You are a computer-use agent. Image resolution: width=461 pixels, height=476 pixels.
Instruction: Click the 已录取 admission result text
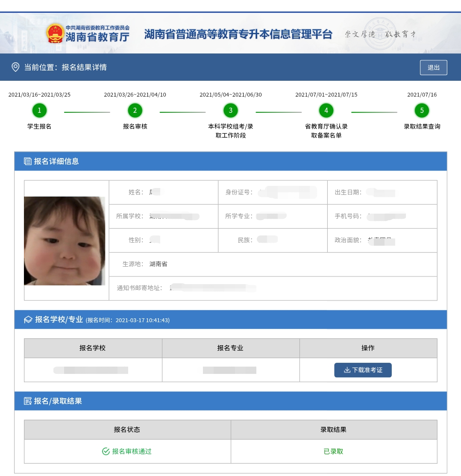tap(334, 451)
